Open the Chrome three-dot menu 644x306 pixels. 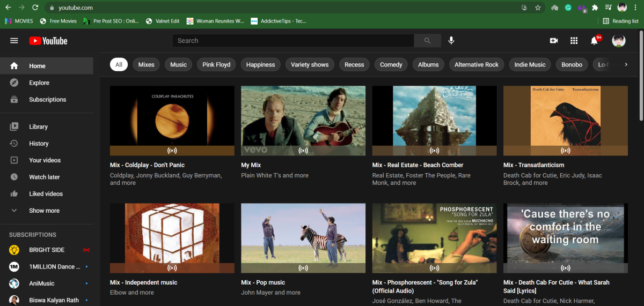coord(636,8)
